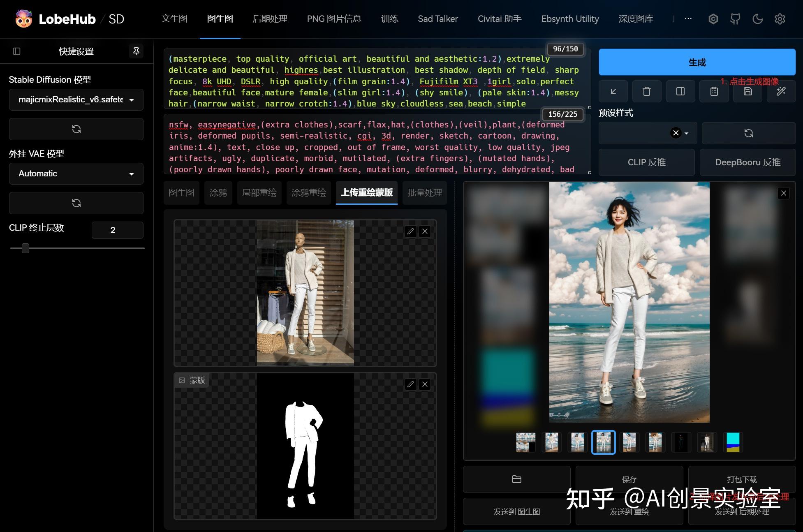Adjust the CLIP 终止层数 slider

pyautogui.click(x=25, y=248)
